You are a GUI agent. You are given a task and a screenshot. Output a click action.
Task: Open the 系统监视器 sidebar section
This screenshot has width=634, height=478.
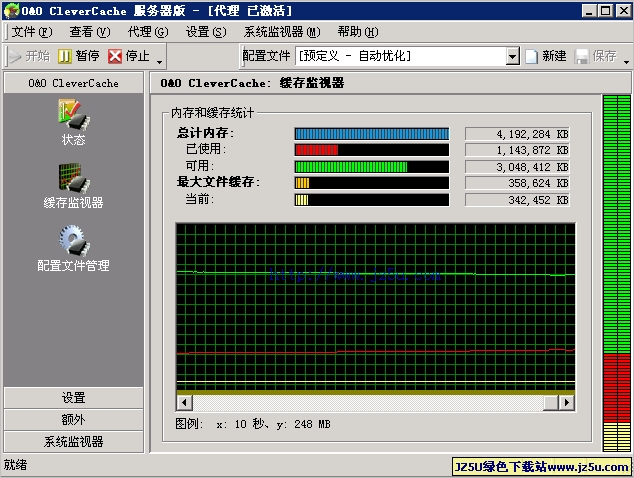(x=74, y=441)
